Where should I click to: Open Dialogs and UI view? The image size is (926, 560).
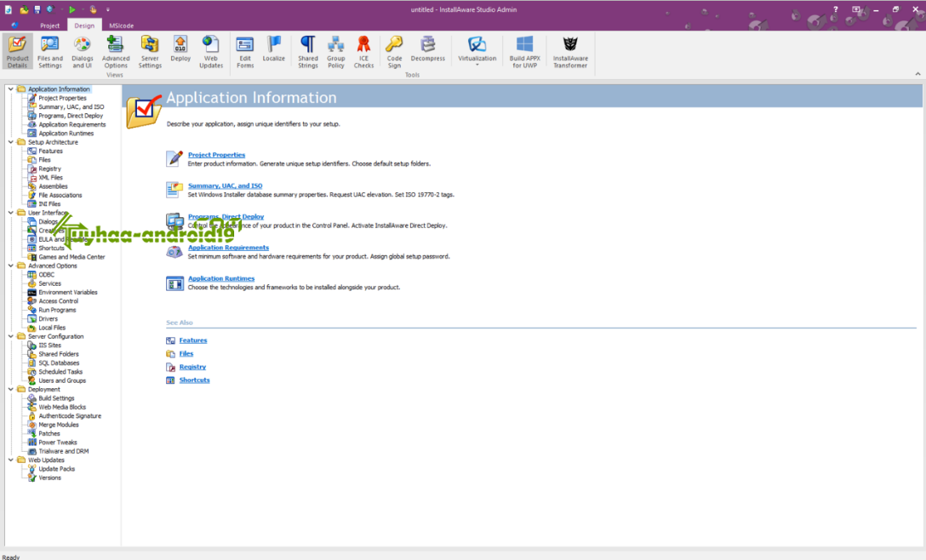tap(82, 52)
